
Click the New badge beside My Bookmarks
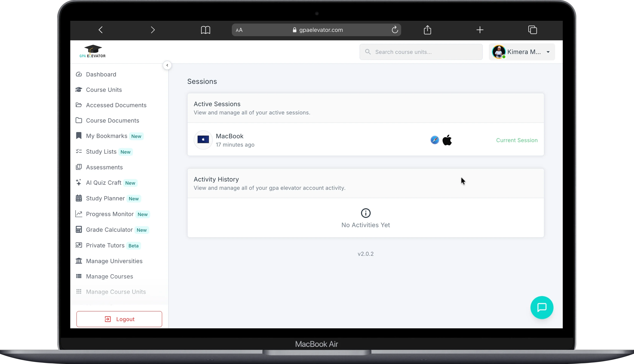pyautogui.click(x=136, y=136)
